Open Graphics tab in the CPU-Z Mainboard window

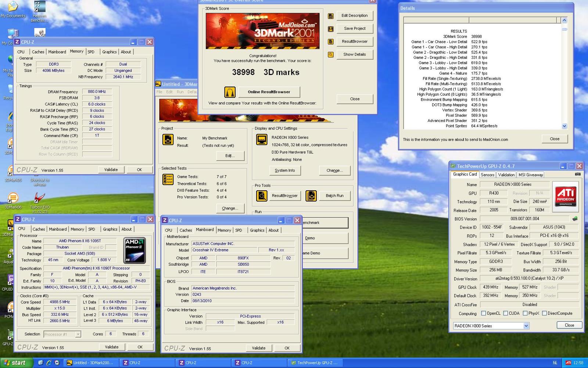[x=257, y=230]
